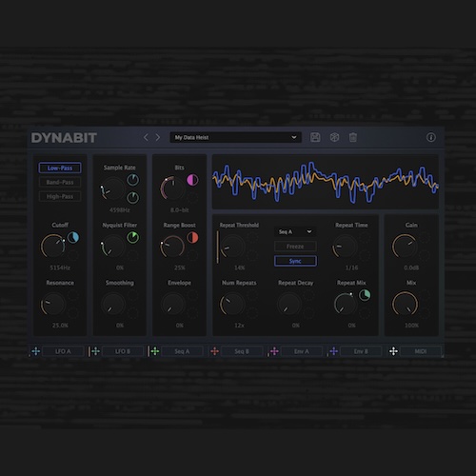Toggle the Sync button

(x=295, y=261)
